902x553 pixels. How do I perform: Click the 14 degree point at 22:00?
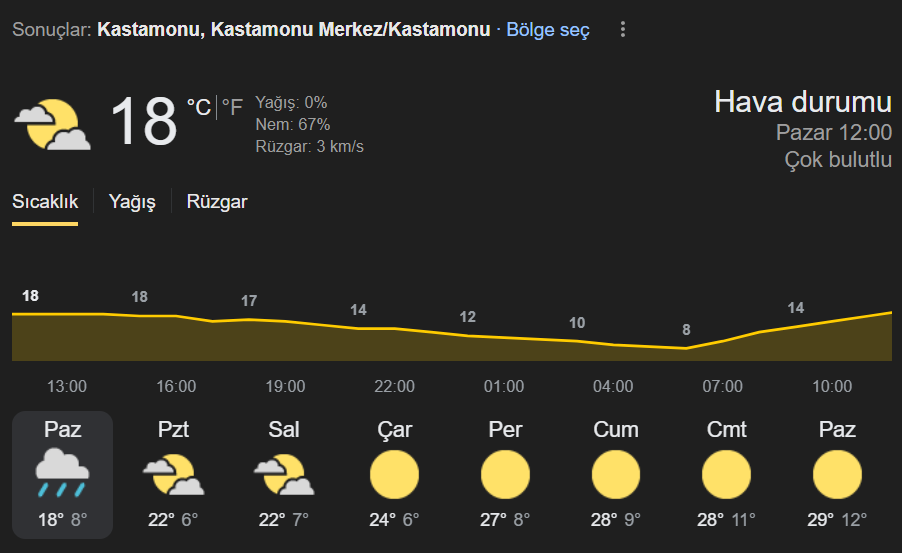pyautogui.click(x=358, y=310)
